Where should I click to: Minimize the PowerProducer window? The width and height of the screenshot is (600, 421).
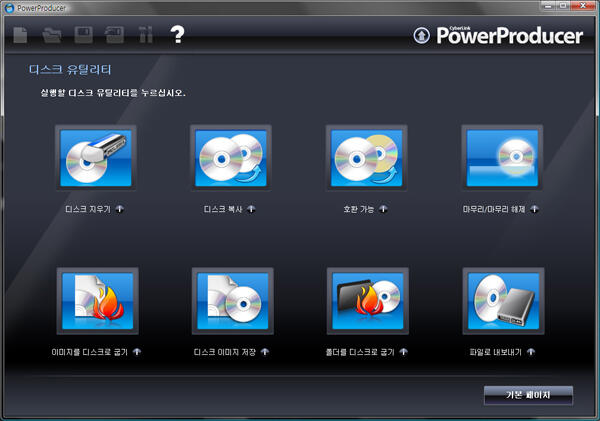tap(548, 5)
